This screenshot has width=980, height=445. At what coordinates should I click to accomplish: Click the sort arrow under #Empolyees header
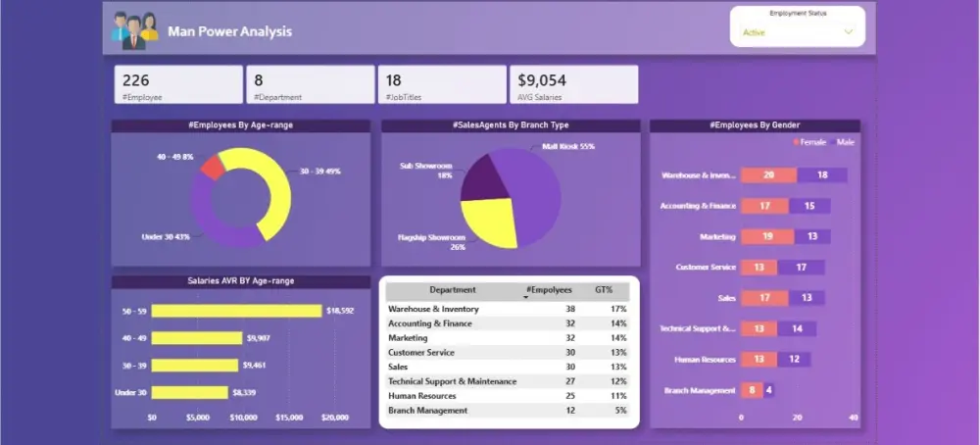pos(525,298)
